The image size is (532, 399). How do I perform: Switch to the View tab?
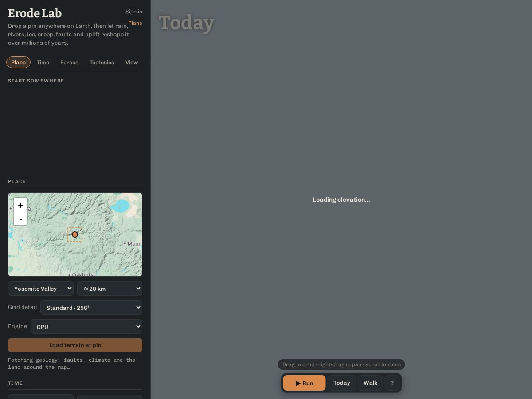tap(132, 63)
